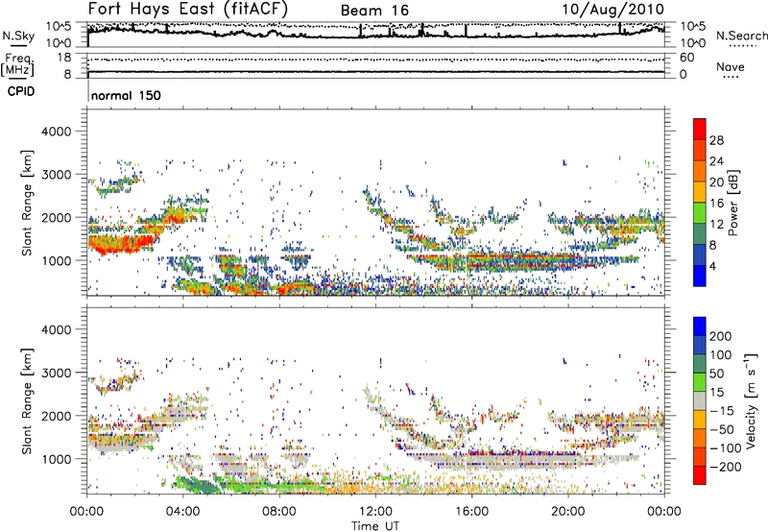Click the gray band of the velocity colorbar
Viewport: 768px width, 532px height.
pos(700,400)
